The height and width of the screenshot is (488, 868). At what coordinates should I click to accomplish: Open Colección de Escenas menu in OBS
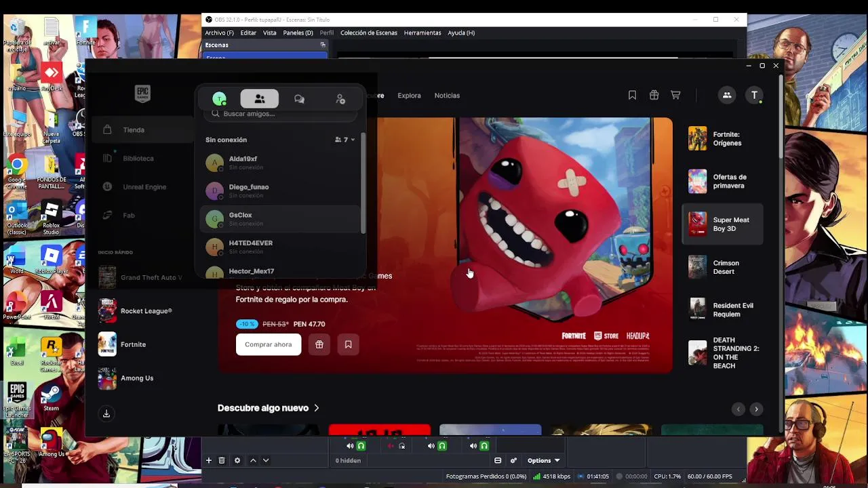[369, 33]
